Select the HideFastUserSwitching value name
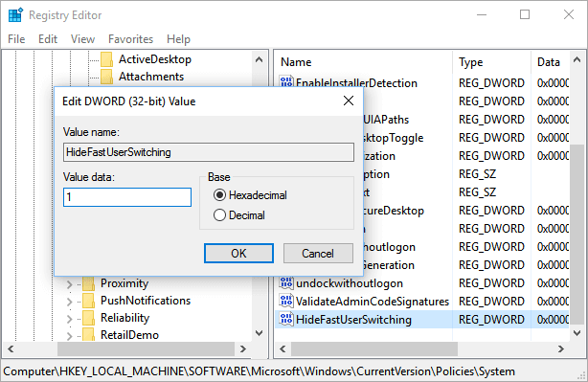Viewport: 588px width, 382px height. pos(353,320)
